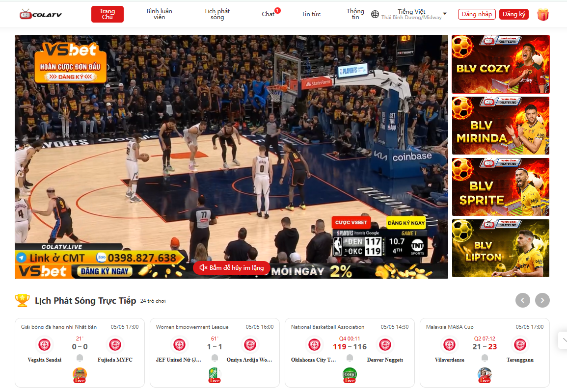Image resolution: width=567 pixels, height=392 pixels.
Task: Open BLV SPRITE commentator thumbnail
Action: click(500, 187)
